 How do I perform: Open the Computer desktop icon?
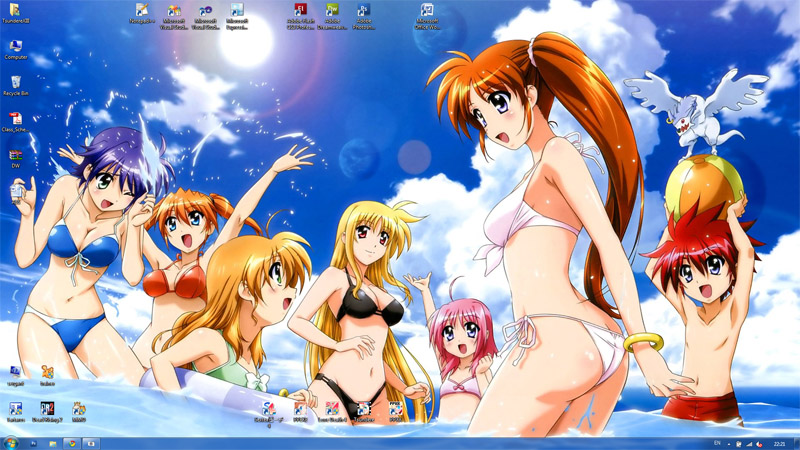click(x=16, y=50)
